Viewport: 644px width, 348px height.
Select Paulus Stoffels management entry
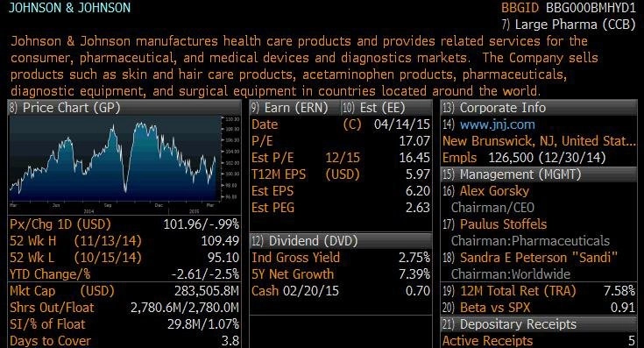(503, 224)
